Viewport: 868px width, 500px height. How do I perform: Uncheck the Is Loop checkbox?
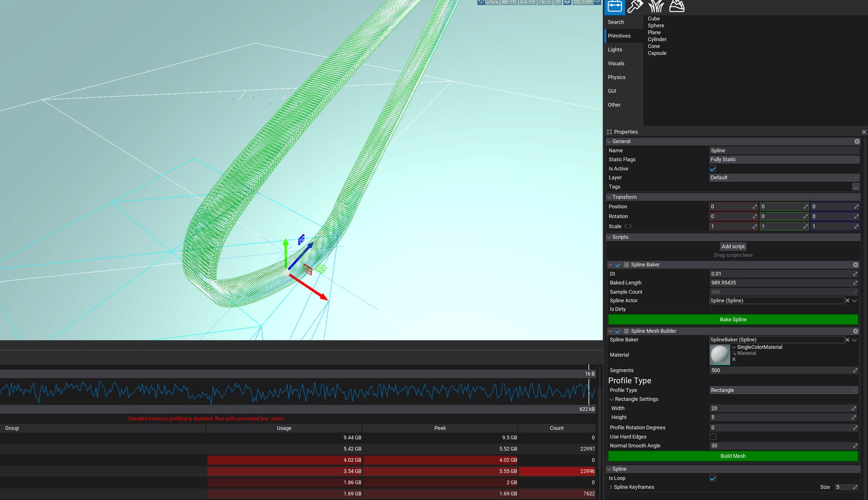(x=713, y=478)
